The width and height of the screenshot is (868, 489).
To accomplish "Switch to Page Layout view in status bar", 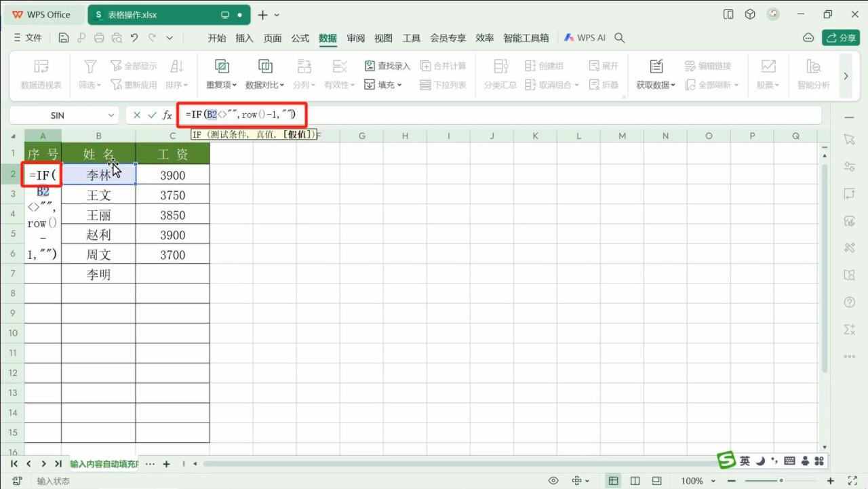I will coord(635,481).
